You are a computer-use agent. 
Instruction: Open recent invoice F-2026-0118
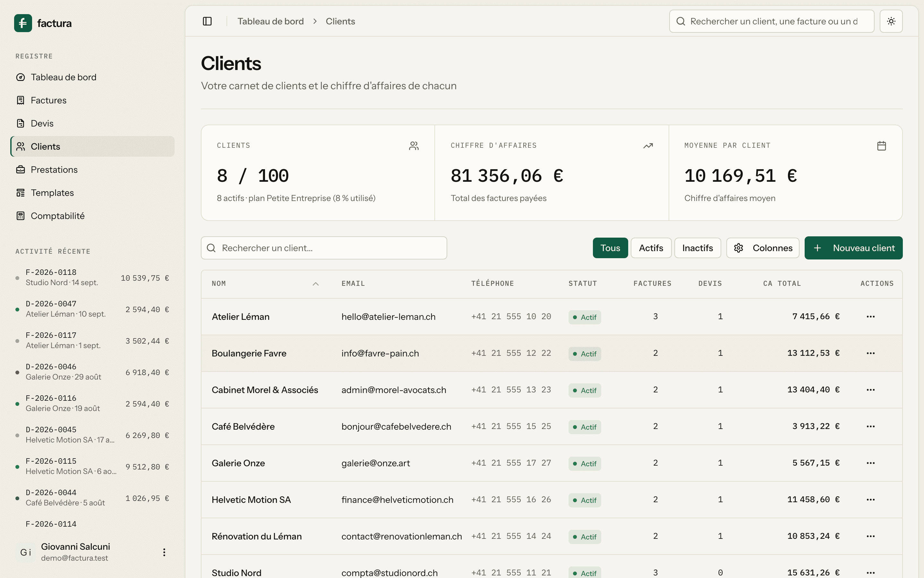pos(92,277)
